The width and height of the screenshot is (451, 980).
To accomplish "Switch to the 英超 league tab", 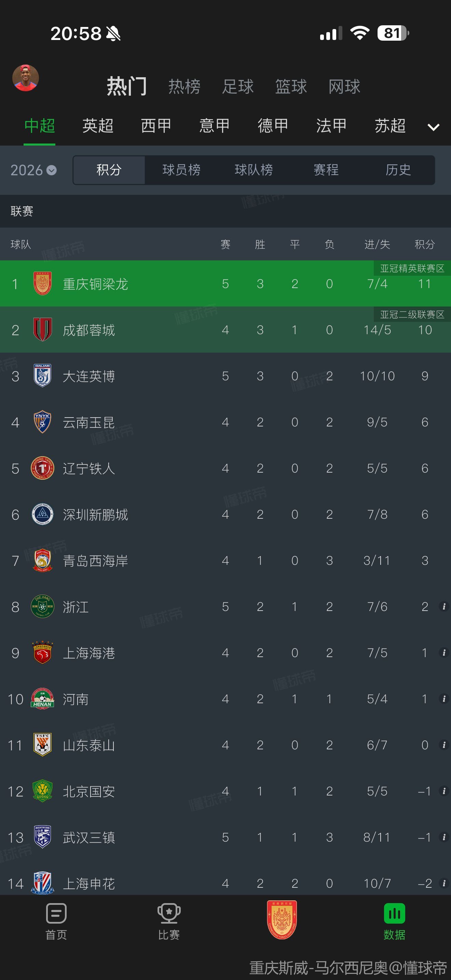I will (98, 126).
